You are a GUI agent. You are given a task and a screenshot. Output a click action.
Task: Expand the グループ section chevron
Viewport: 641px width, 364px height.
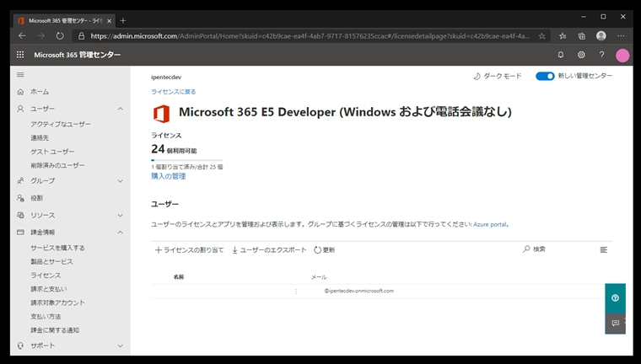pyautogui.click(x=120, y=180)
